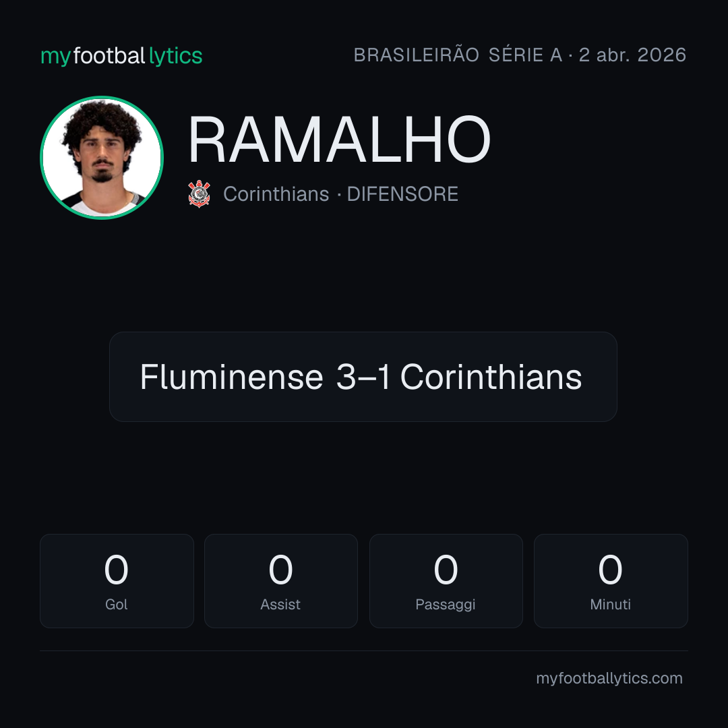
Task: Click the myfootballytics logo
Action: tap(121, 56)
